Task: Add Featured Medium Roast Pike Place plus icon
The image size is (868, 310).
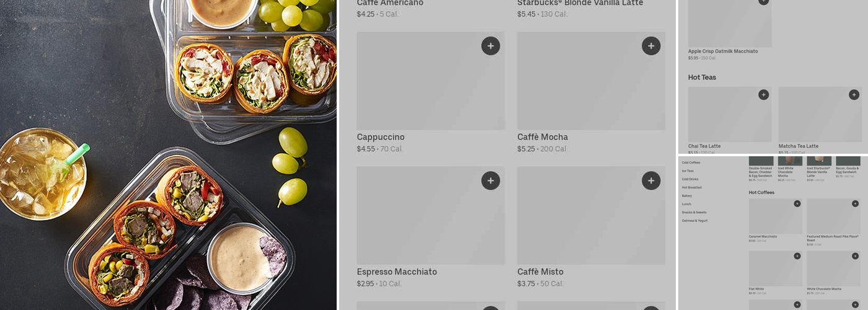Action: [x=856, y=203]
